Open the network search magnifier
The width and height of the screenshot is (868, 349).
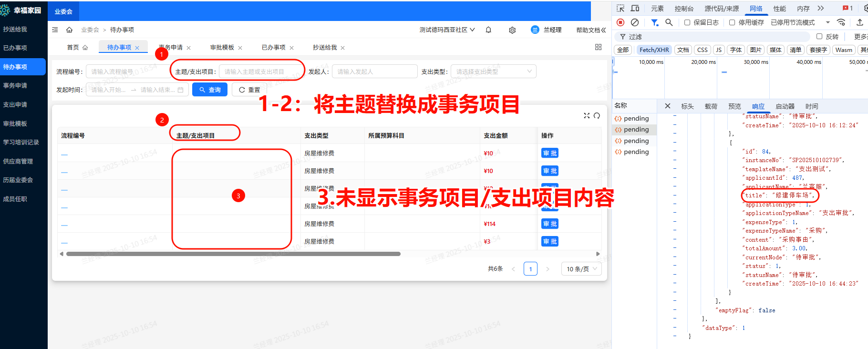click(669, 22)
